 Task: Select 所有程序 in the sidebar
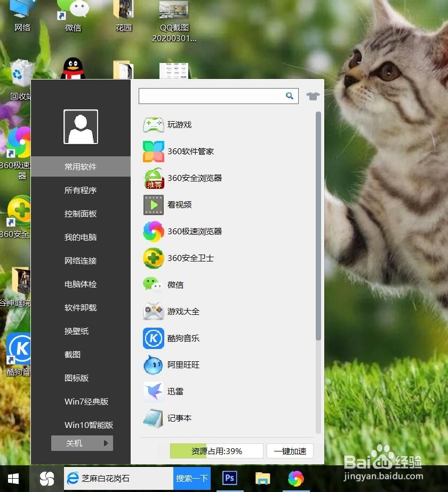(81, 190)
